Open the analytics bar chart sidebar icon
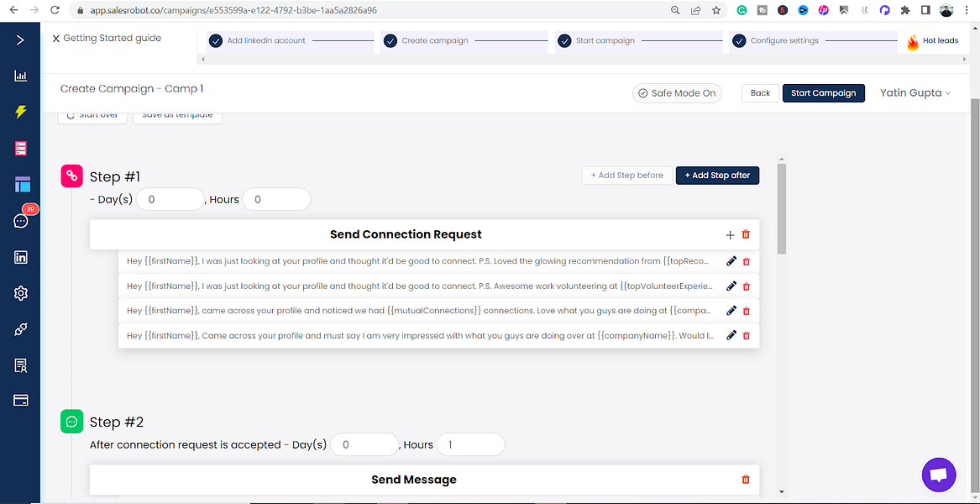 coord(21,76)
